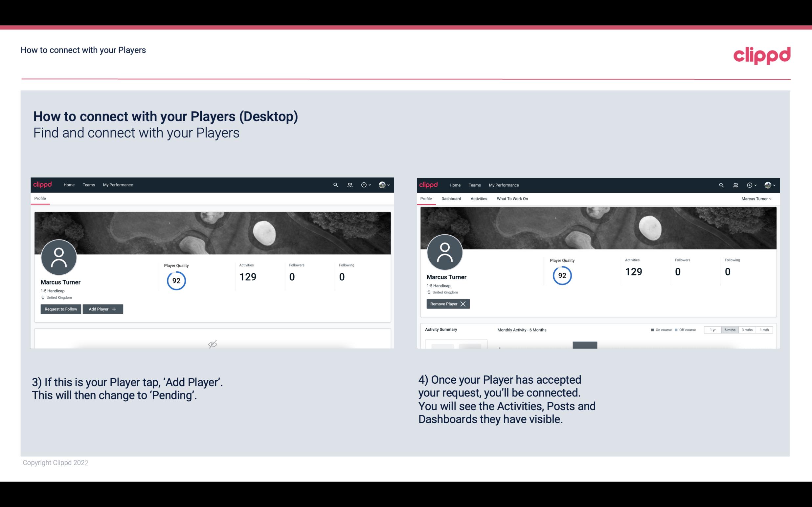
Task: Click the user/profile icon in left nav bar
Action: coord(350,185)
